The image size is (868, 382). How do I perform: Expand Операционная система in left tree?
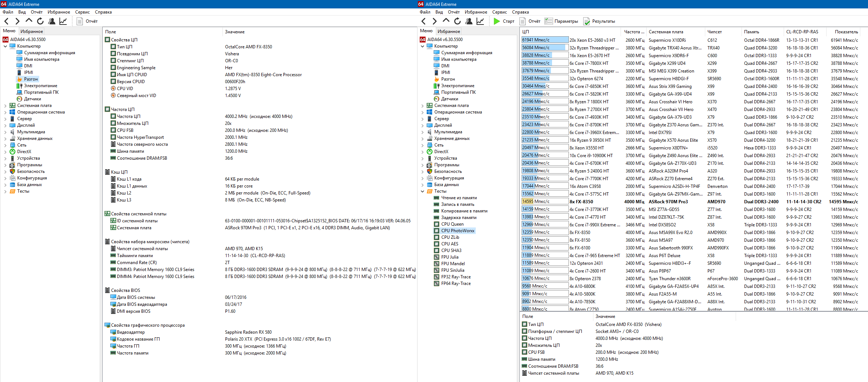(5, 112)
